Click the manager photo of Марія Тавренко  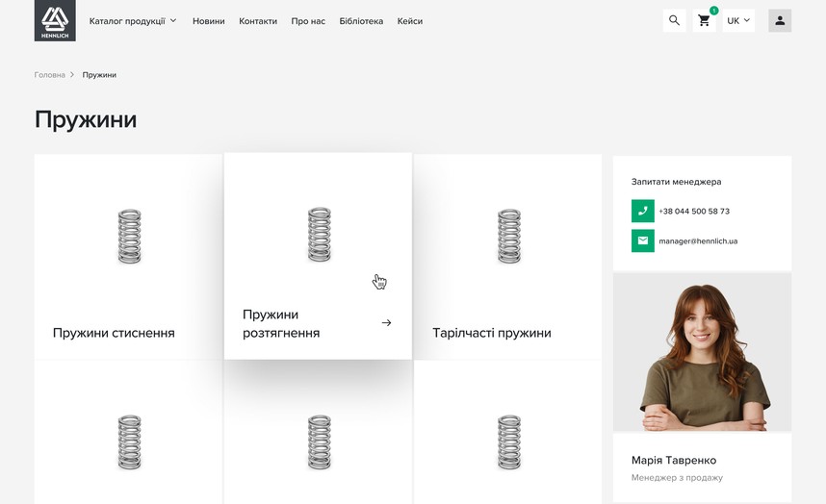pos(702,352)
